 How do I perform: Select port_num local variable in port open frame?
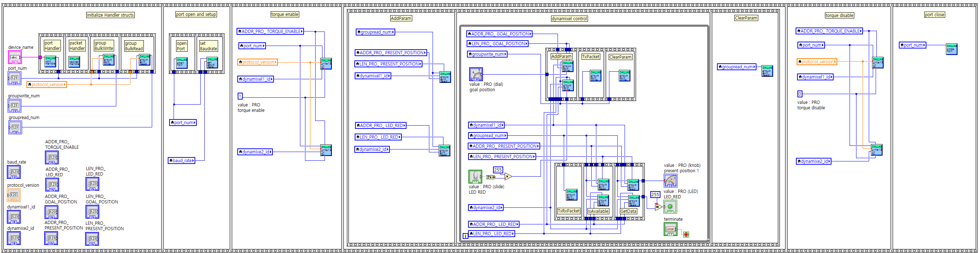(x=183, y=122)
